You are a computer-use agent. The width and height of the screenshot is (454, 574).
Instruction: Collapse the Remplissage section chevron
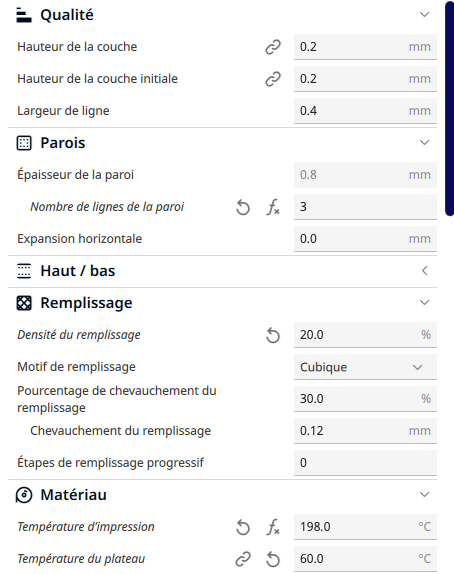point(424,302)
